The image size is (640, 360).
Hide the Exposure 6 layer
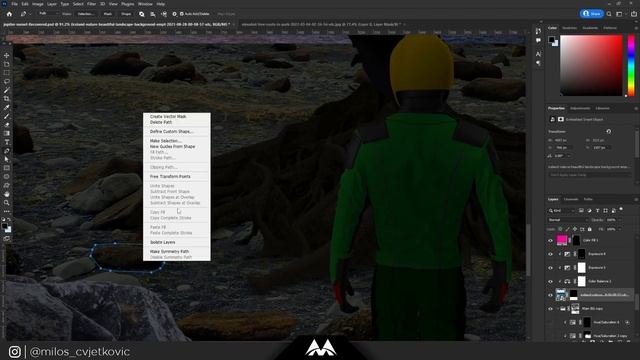550,254
